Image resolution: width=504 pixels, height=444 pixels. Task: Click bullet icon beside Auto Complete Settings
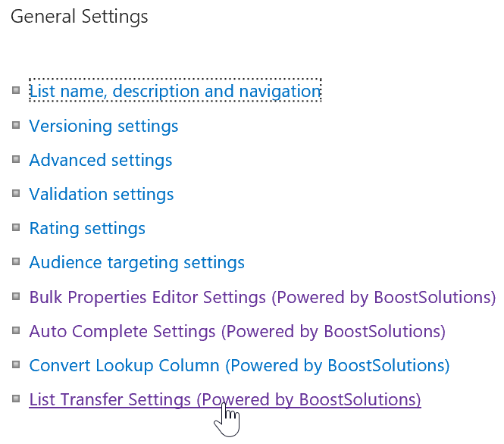point(16,330)
